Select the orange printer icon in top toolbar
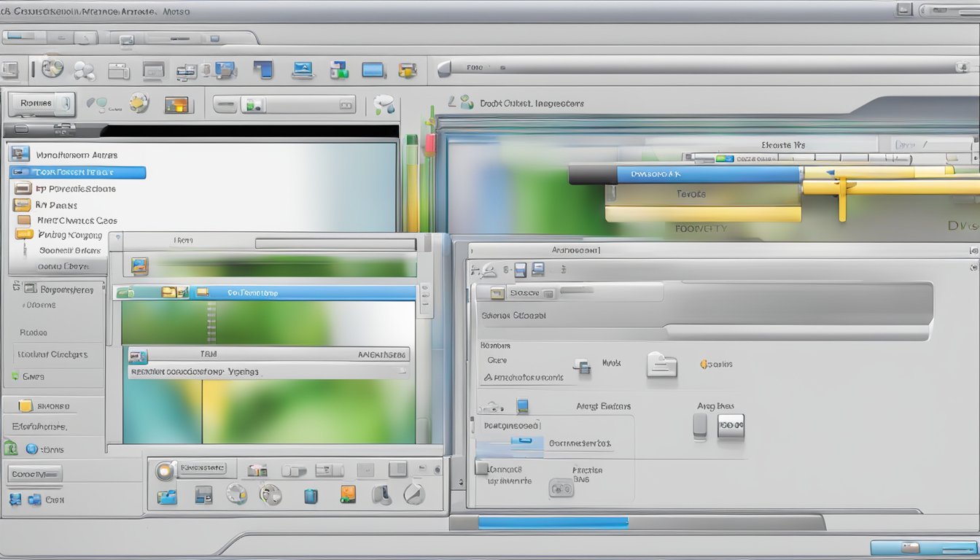 (x=407, y=70)
